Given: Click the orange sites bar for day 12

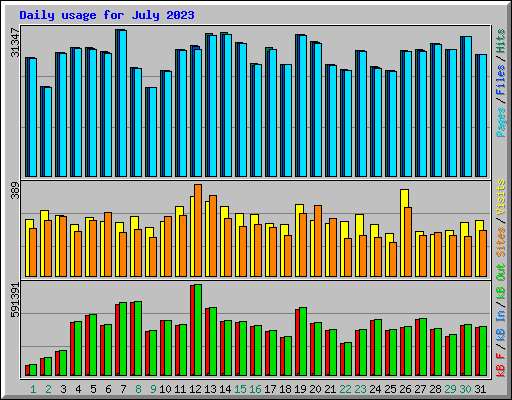Looking at the screenshot, I should tap(198, 230).
